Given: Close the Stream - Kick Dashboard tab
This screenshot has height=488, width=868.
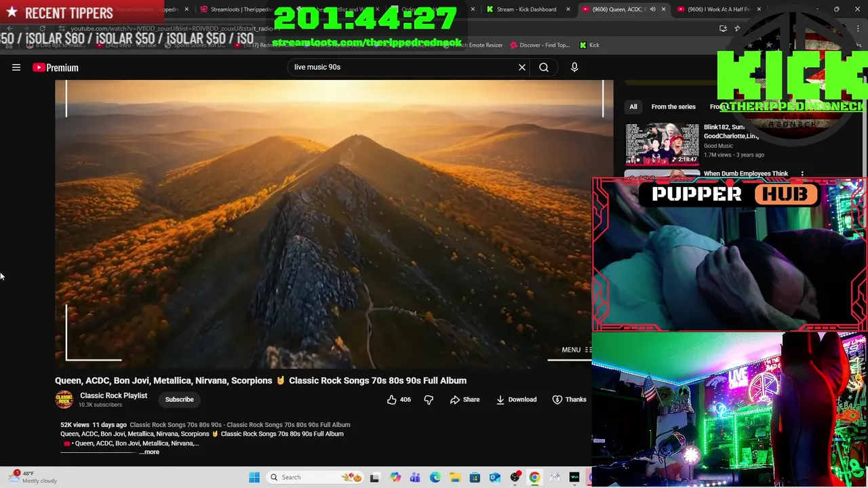Looking at the screenshot, I should (568, 9).
